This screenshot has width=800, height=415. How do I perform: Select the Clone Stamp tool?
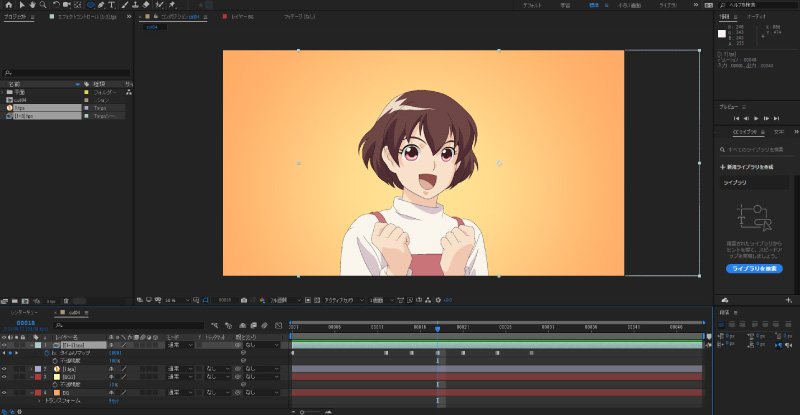[135, 5]
